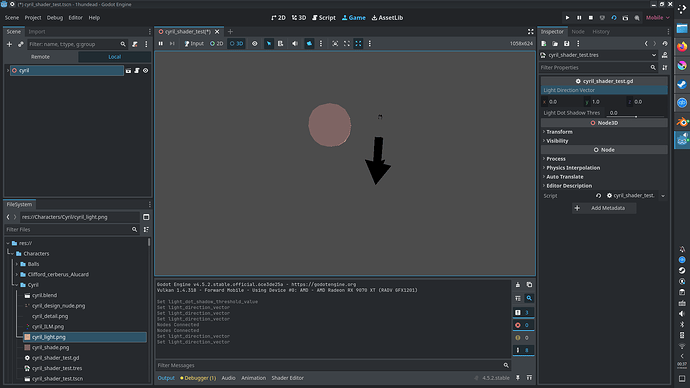The height and width of the screenshot is (388, 690).
Task: Run the project with the Play button
Action: pos(567,18)
